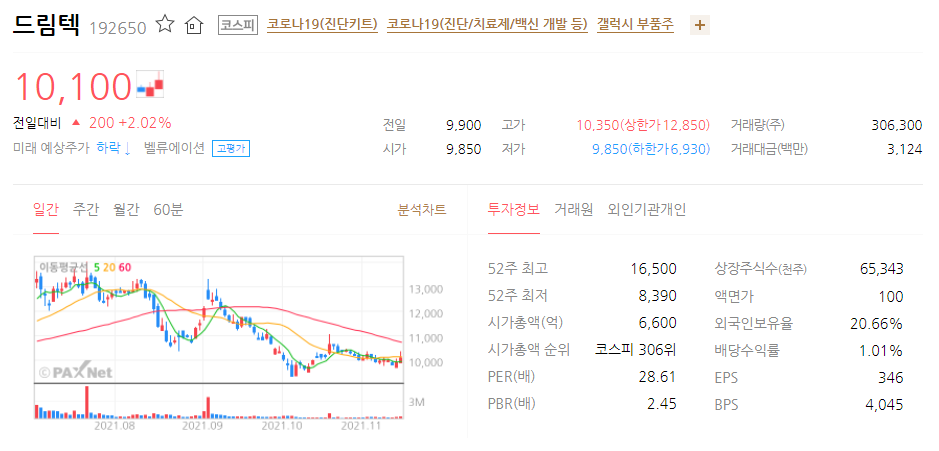Viewport: 939px width, 451px height.
Task: Click the 하락 forecast link
Action: [114, 148]
